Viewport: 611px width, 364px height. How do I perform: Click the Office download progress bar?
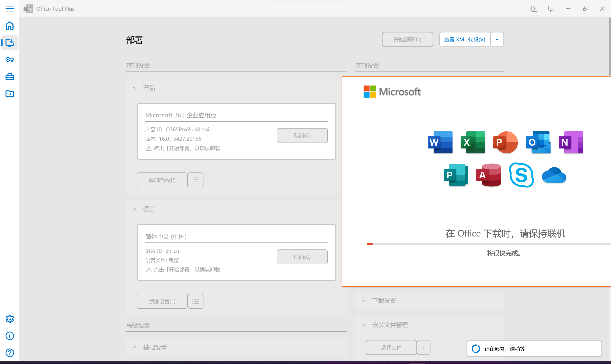point(489,244)
